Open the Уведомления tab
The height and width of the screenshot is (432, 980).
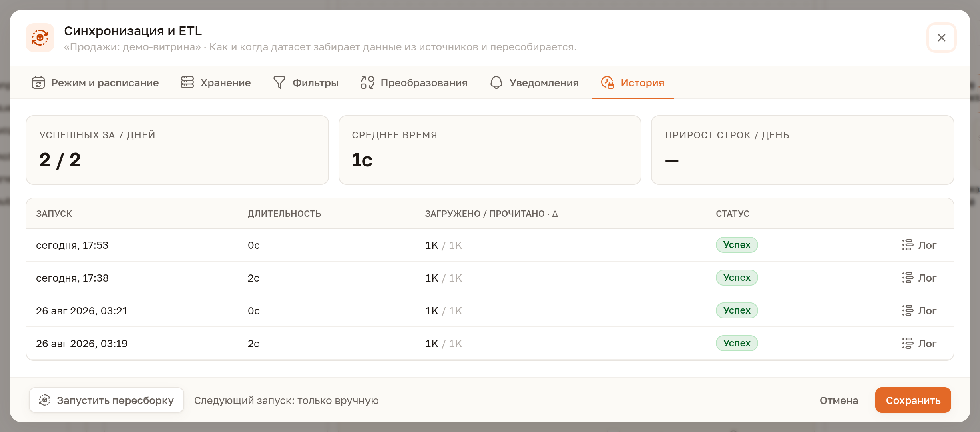click(x=534, y=83)
